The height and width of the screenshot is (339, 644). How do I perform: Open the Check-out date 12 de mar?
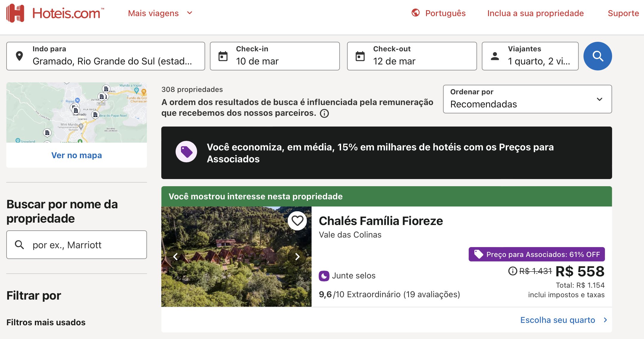412,56
